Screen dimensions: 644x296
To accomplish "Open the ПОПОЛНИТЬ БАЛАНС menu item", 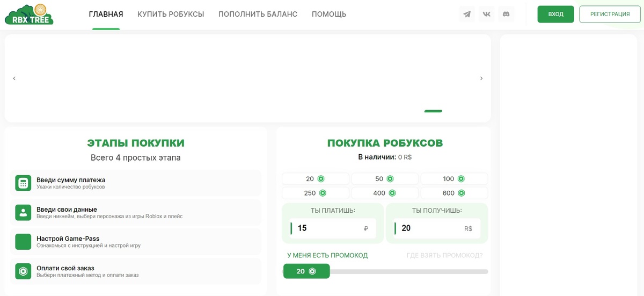I will [x=258, y=15].
